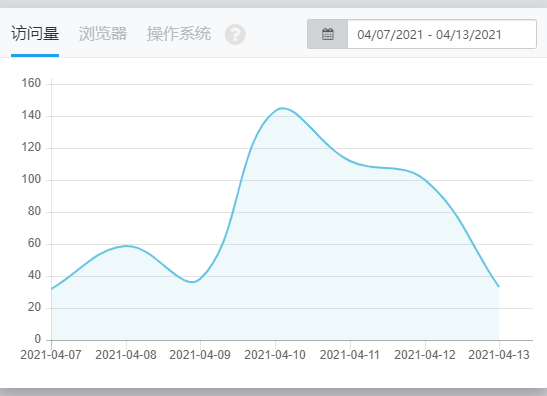Click the 100 y-axis value

click(31, 179)
